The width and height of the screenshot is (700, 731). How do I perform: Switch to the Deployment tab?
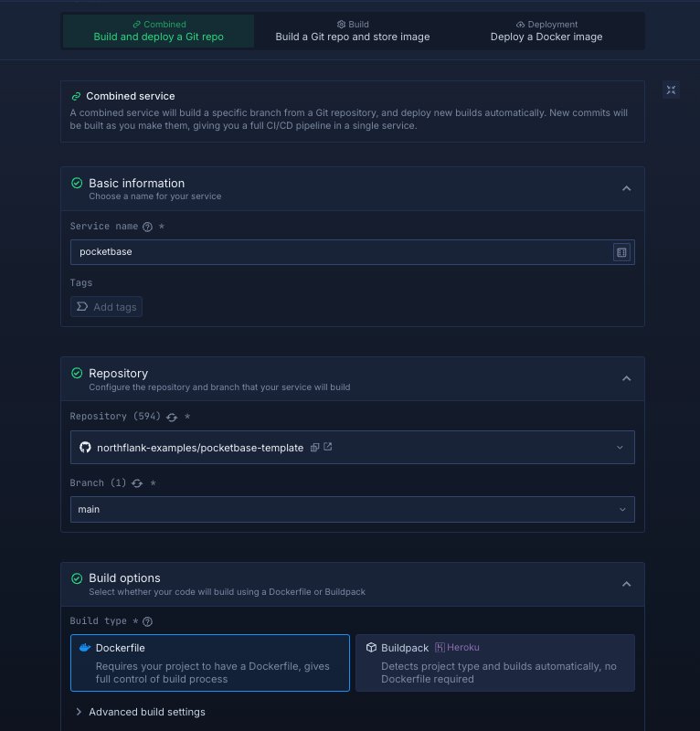coord(546,31)
